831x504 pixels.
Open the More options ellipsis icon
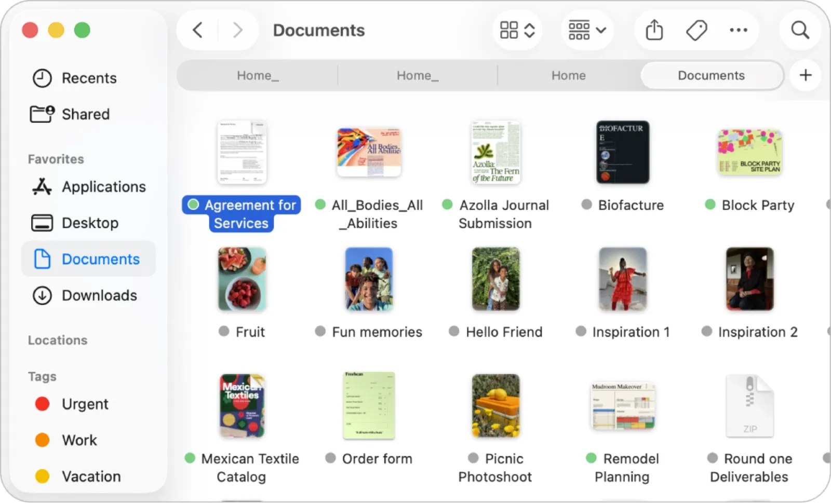click(739, 30)
